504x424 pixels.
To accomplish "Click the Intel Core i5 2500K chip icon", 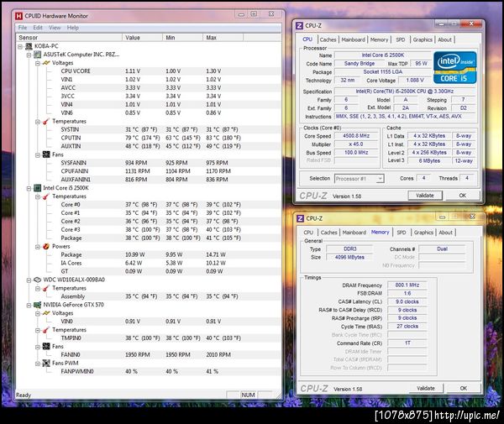I will 39,188.
